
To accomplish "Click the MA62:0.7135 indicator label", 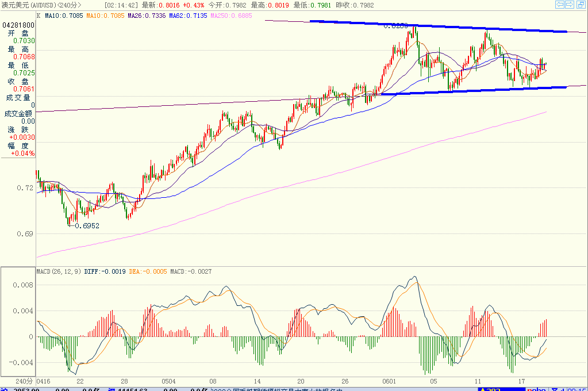I will coord(188,16).
